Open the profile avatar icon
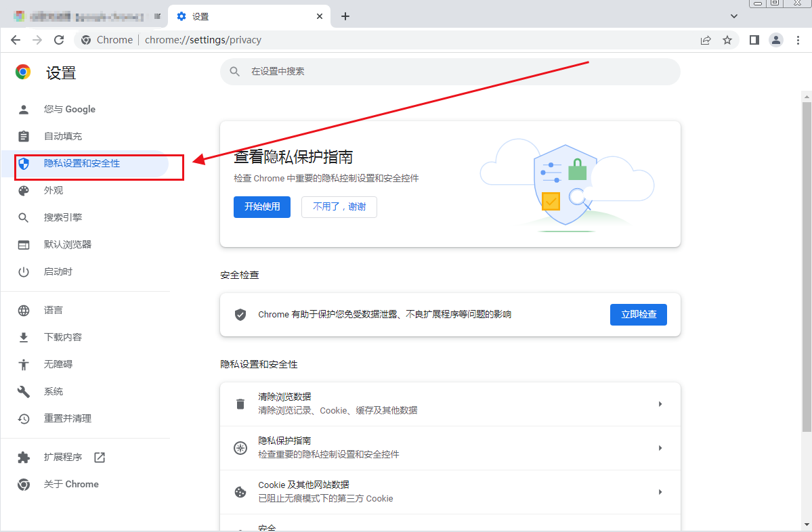Screen dimensions: 812x532 click(x=775, y=40)
